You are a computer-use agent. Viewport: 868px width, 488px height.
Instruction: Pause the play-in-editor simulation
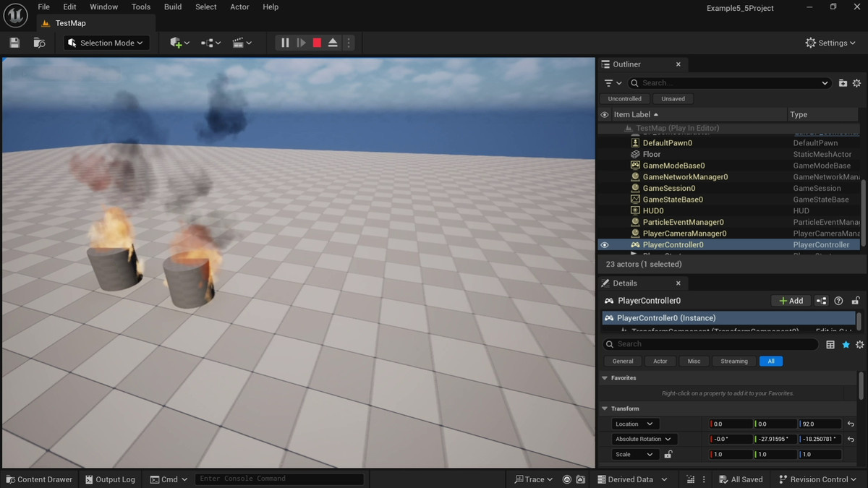285,43
